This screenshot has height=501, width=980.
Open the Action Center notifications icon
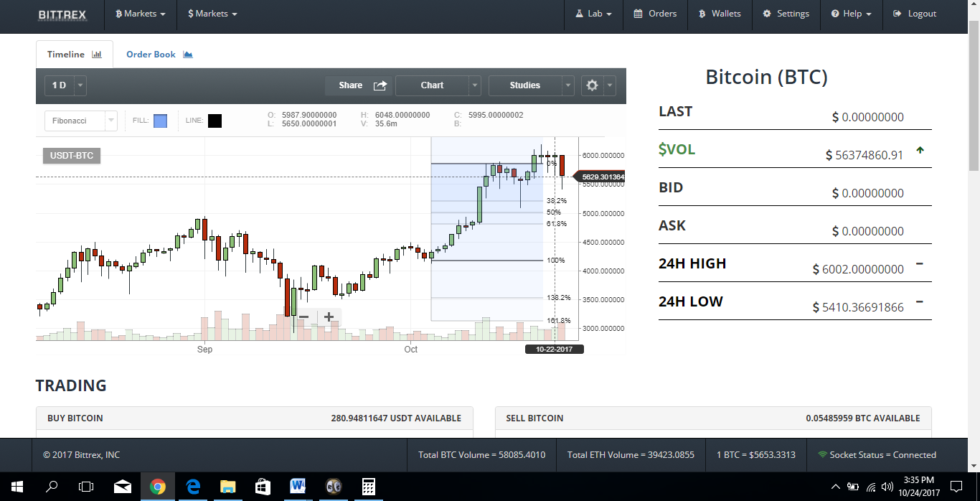point(956,487)
